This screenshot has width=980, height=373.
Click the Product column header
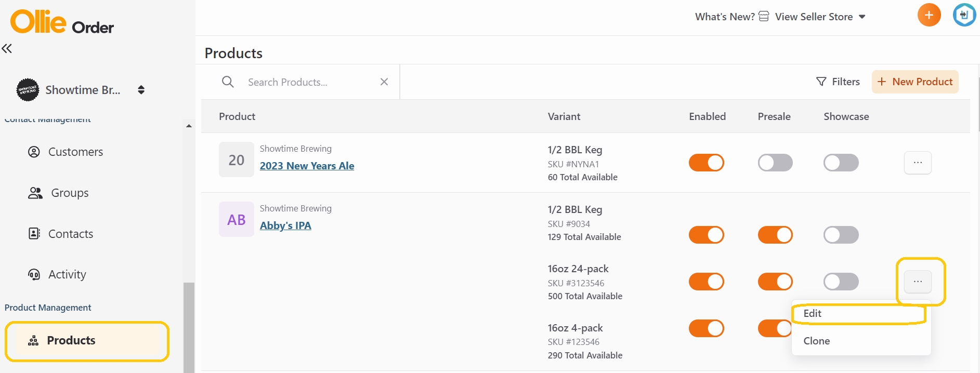click(x=237, y=116)
